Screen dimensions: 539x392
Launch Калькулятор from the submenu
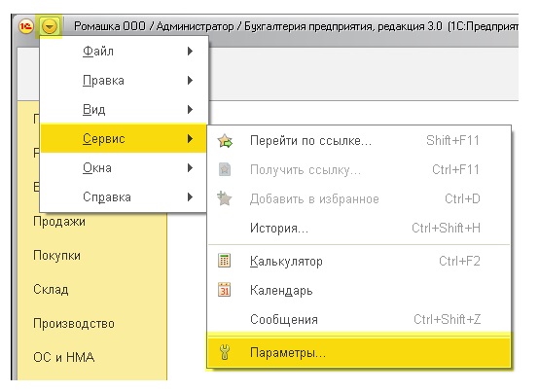coord(359,261)
